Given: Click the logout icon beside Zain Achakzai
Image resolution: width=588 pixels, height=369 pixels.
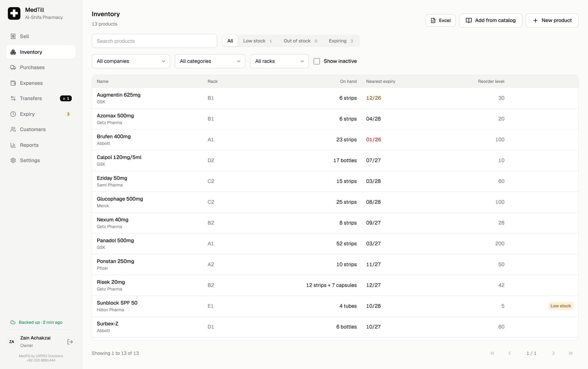Looking at the screenshot, I should pos(70,342).
